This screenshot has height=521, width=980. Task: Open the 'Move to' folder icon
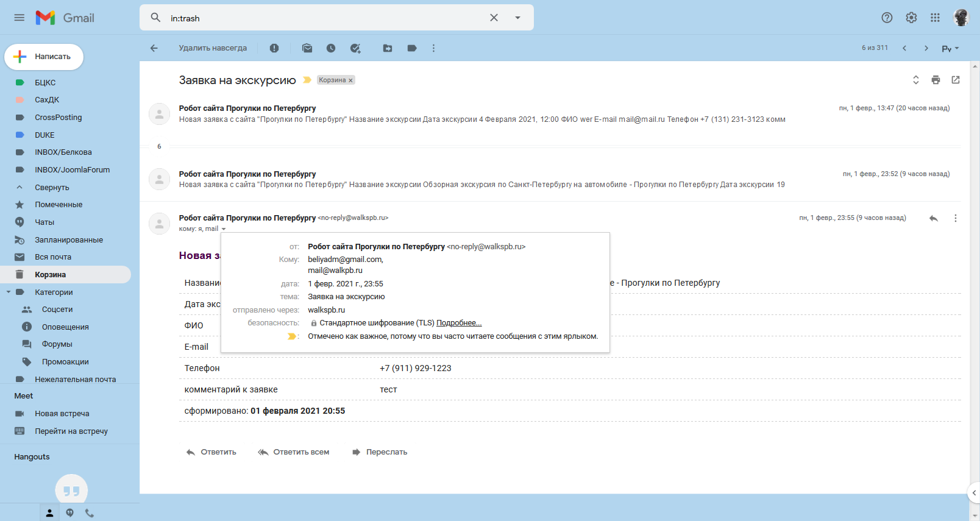click(x=388, y=48)
